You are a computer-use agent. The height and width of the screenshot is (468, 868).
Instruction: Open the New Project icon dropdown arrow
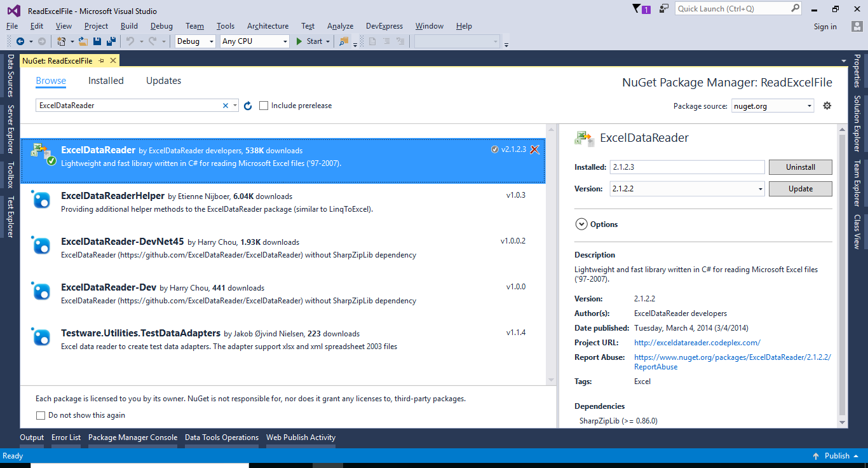pos(72,41)
